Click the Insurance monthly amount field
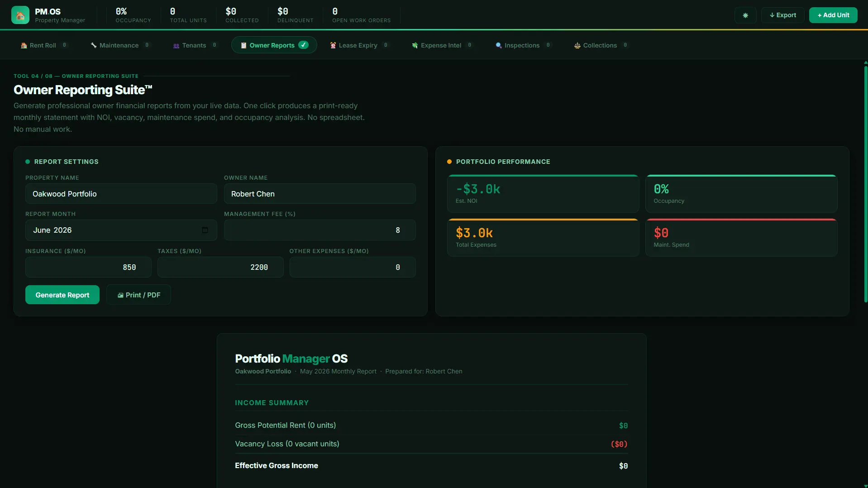The width and height of the screenshot is (868, 488). click(88, 267)
